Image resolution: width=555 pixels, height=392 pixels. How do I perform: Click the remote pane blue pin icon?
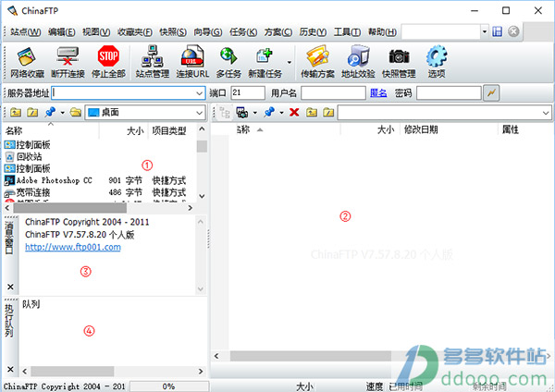269,113
